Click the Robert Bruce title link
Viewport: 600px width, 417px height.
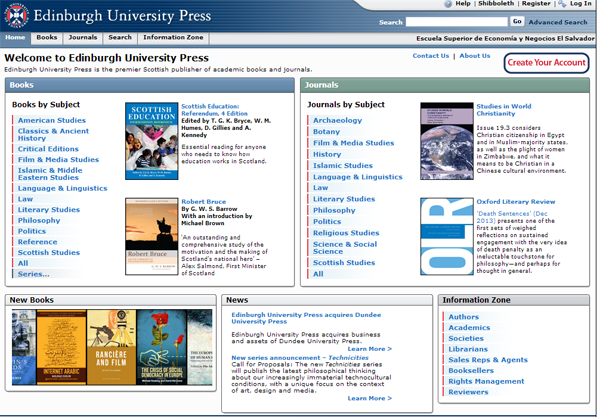204,202
